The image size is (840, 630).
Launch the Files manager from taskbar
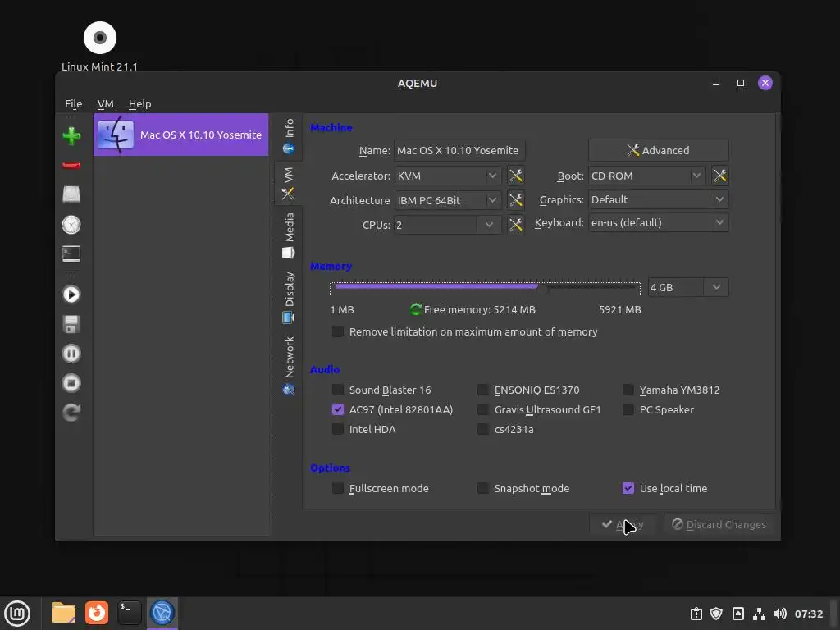[64, 613]
